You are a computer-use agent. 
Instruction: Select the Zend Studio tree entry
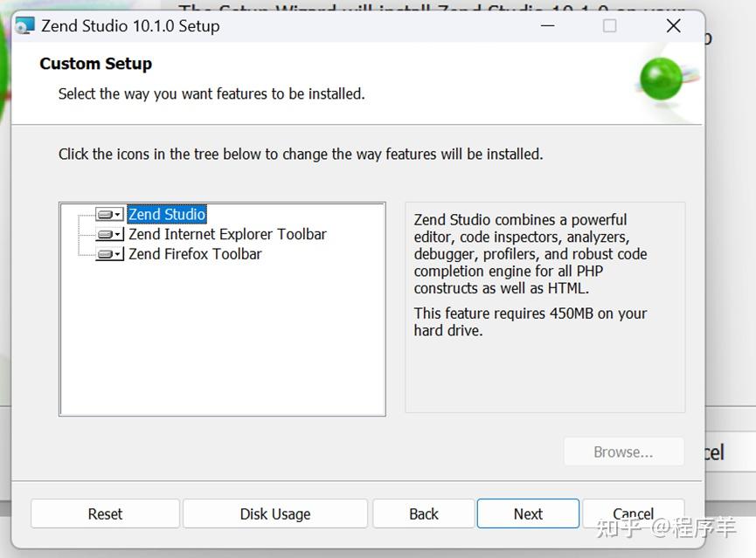[167, 214]
